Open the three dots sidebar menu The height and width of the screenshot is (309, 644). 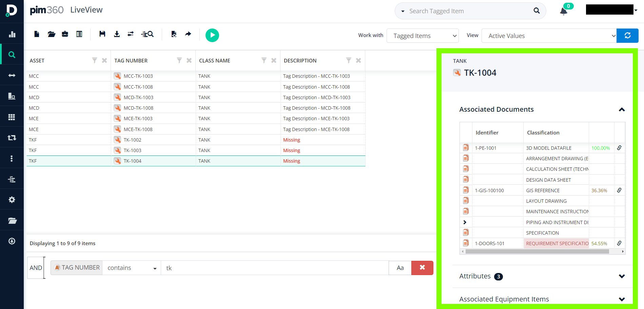click(x=12, y=158)
